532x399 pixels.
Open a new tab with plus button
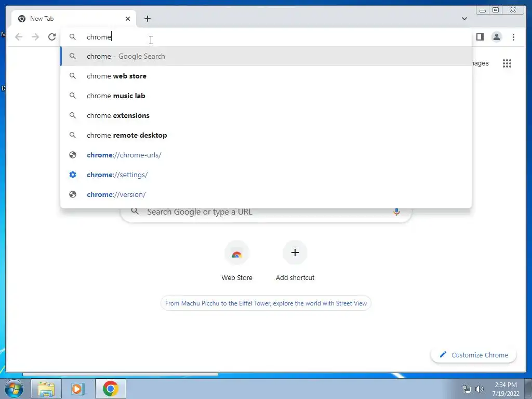coord(147,19)
